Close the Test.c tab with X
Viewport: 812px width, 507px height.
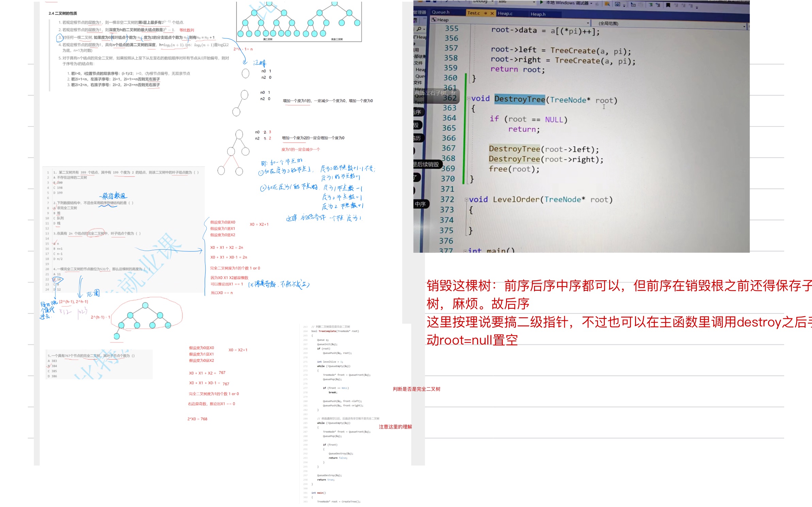[x=492, y=13]
